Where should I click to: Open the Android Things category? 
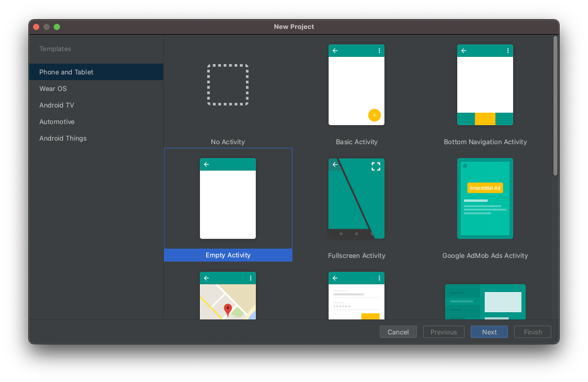pyautogui.click(x=63, y=138)
